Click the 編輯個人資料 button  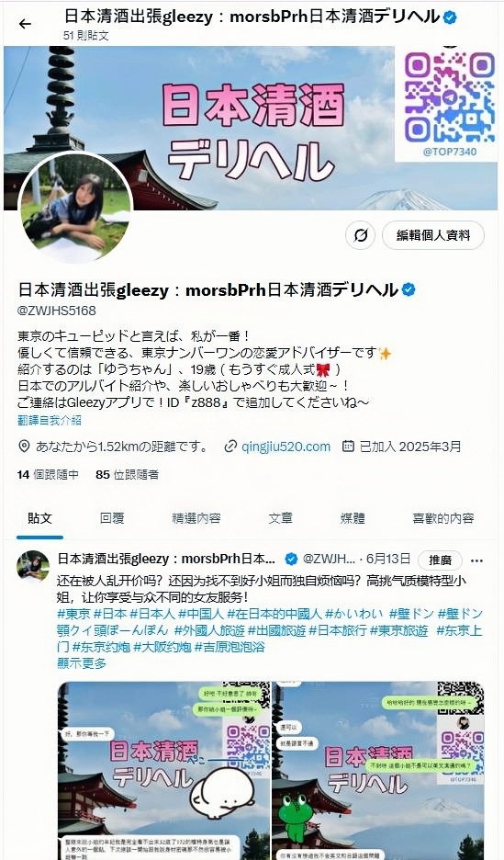click(x=433, y=235)
